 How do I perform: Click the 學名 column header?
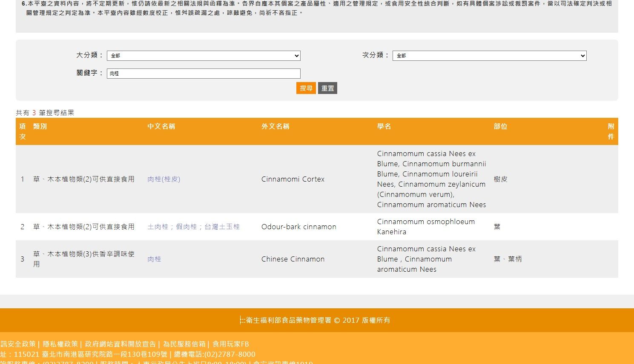pos(384,126)
